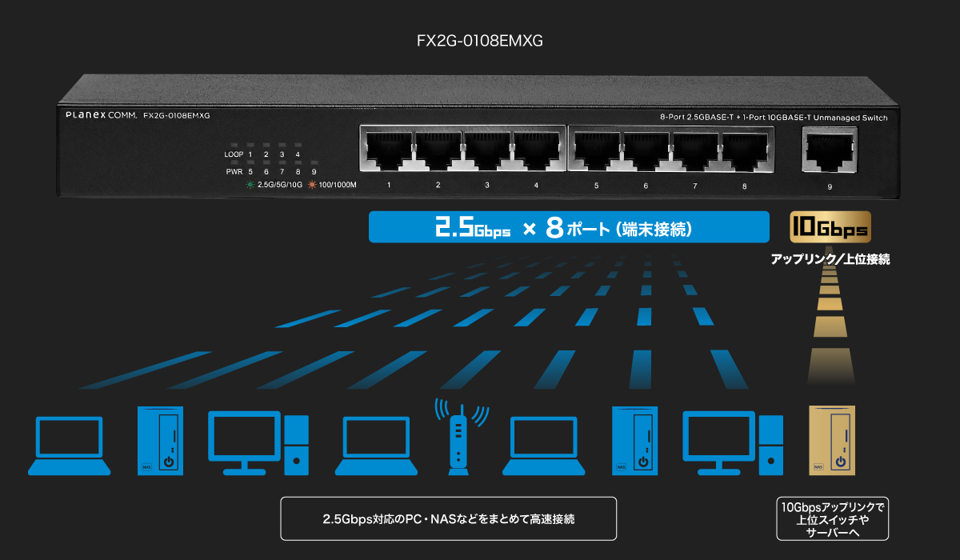Click the FX2G-0108EMXG title at top
Viewport: 960px width, 560px height.
click(x=480, y=40)
